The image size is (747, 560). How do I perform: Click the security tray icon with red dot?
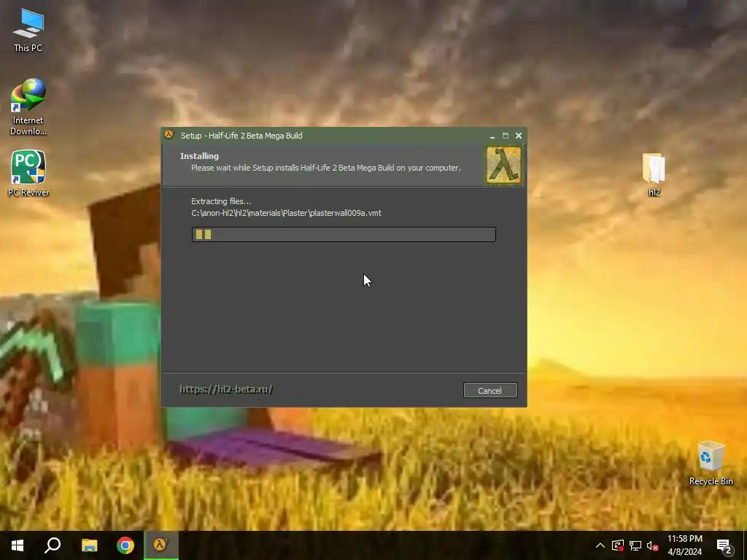click(x=618, y=545)
